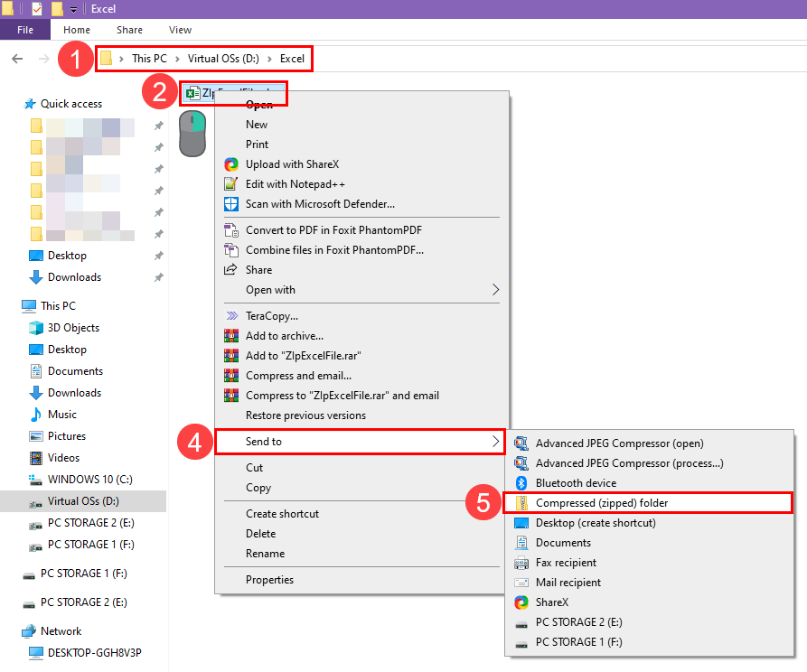Open the File ribbon tab
The image size is (807, 672).
[x=25, y=30]
